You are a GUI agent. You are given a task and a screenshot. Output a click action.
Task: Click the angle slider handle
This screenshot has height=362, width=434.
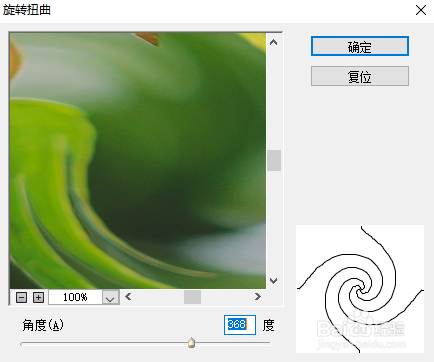pos(191,343)
